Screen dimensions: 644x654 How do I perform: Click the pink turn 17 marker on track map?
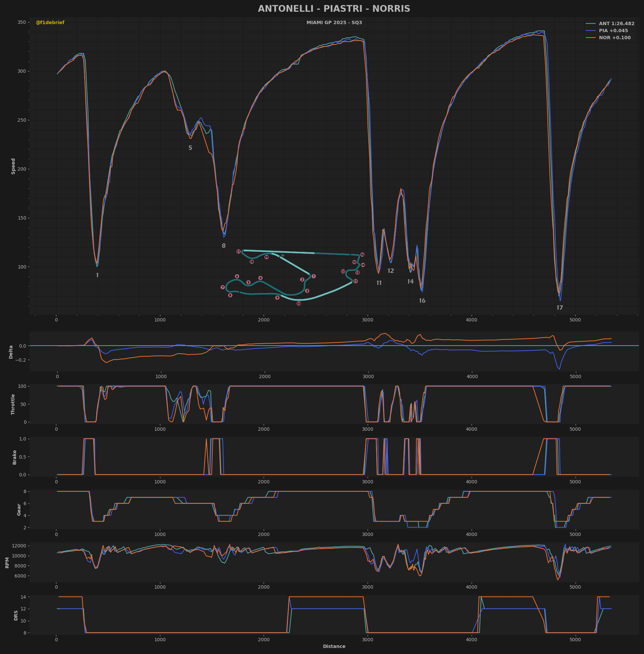[x=238, y=251]
